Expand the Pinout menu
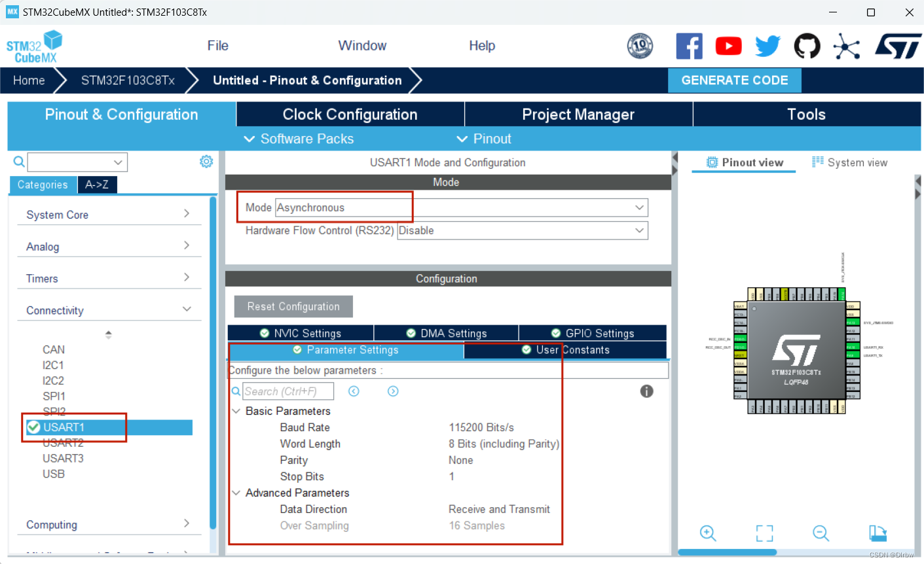Screen dimensions: 924x564 (484, 139)
